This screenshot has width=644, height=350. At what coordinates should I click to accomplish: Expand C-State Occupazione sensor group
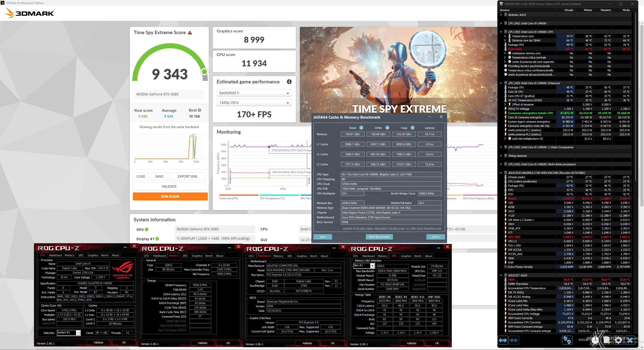501,147
